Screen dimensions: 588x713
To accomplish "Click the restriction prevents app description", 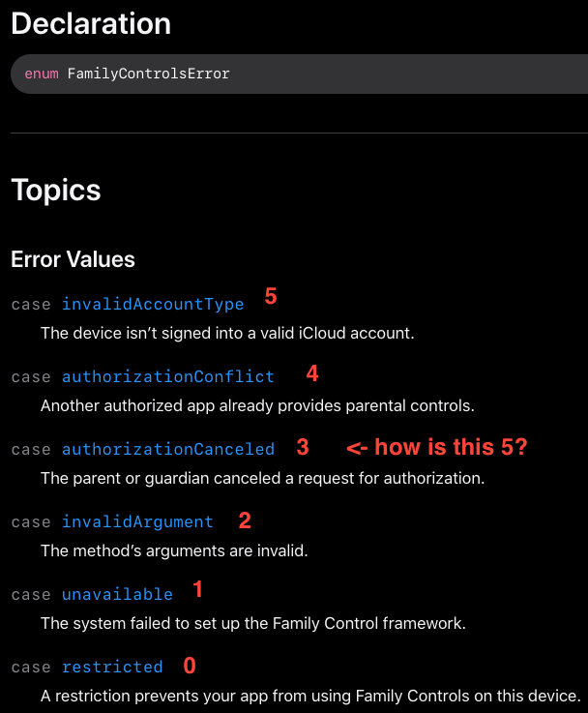I will click(x=310, y=696).
